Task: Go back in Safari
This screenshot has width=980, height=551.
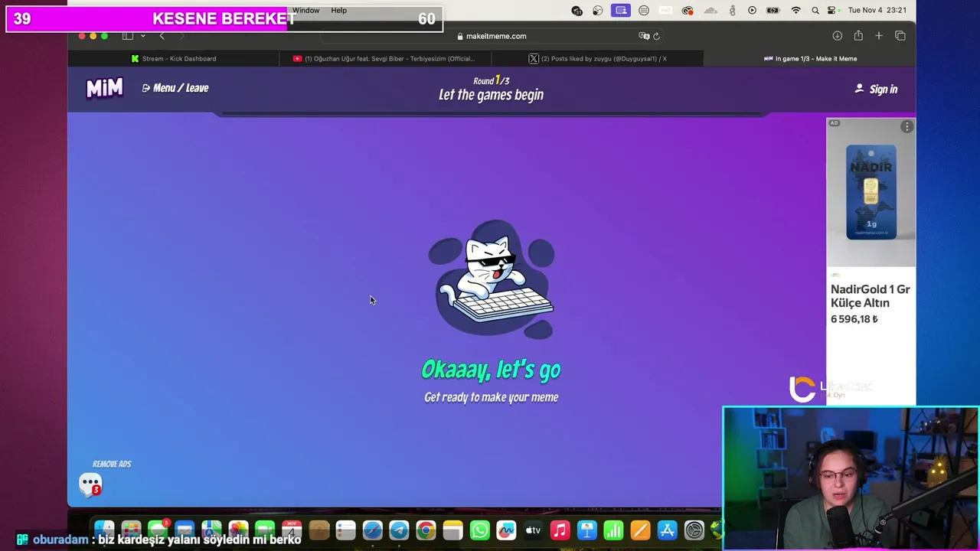Action: [x=162, y=36]
